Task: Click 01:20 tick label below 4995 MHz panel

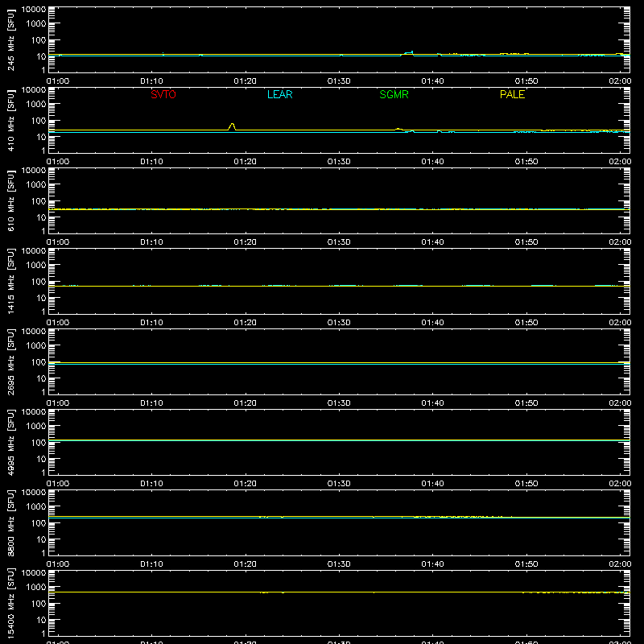Action: (x=246, y=484)
